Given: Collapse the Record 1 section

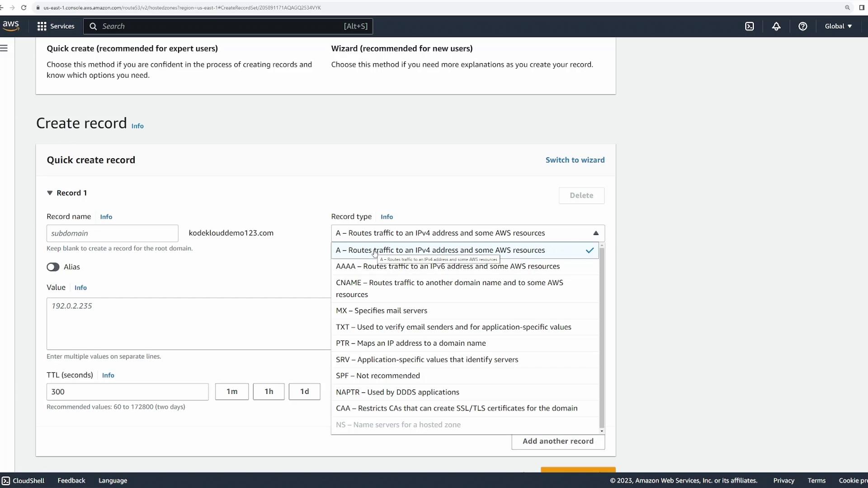Looking at the screenshot, I should pyautogui.click(x=50, y=193).
